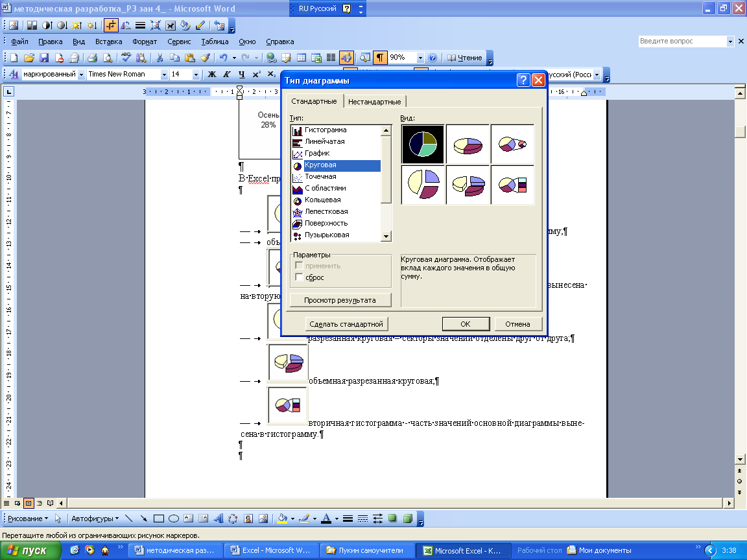
Task: Open the Times New Roman font dropdown
Action: tap(164, 75)
